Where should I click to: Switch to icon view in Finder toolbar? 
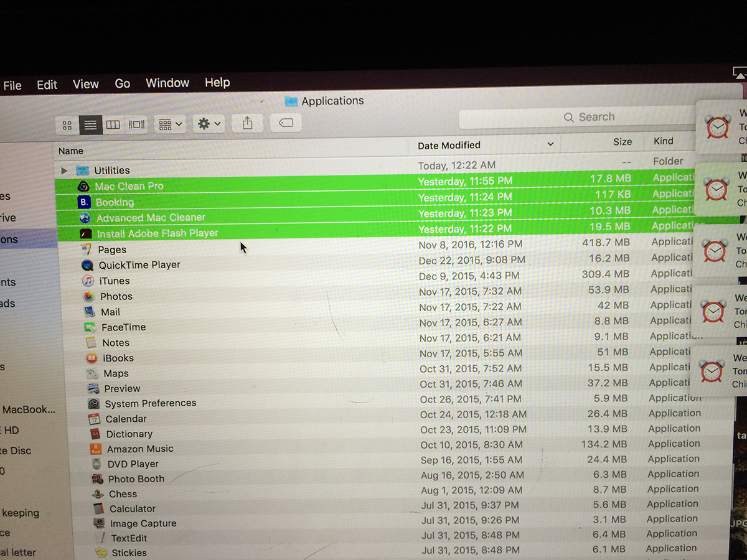click(x=67, y=125)
